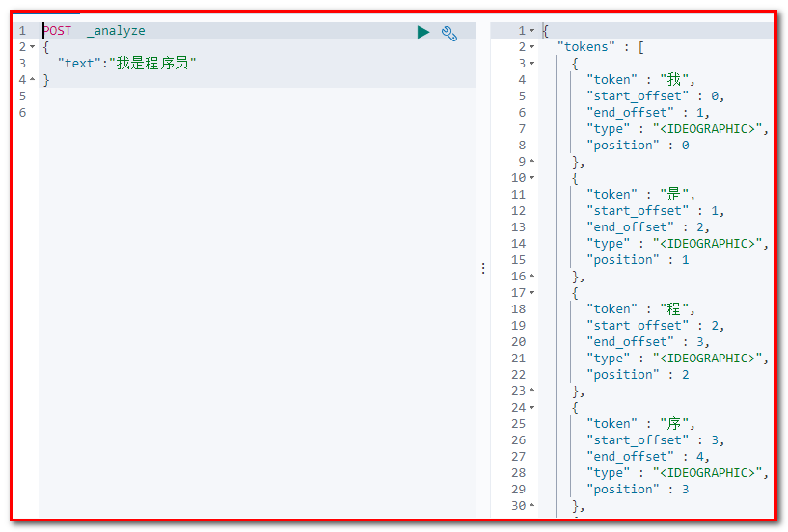Collapse root object at response line 1
Viewport: 788px width, 532px height.
pyautogui.click(x=531, y=31)
